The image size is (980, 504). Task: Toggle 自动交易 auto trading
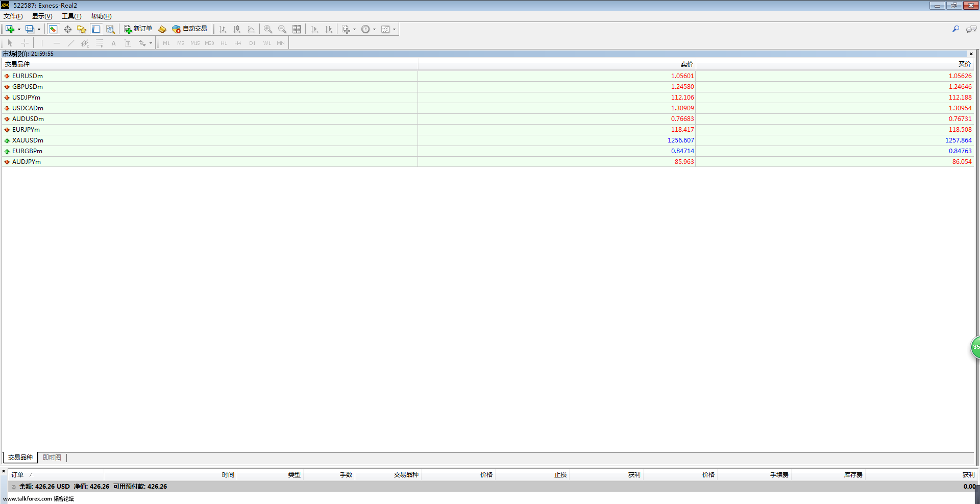[x=190, y=29]
